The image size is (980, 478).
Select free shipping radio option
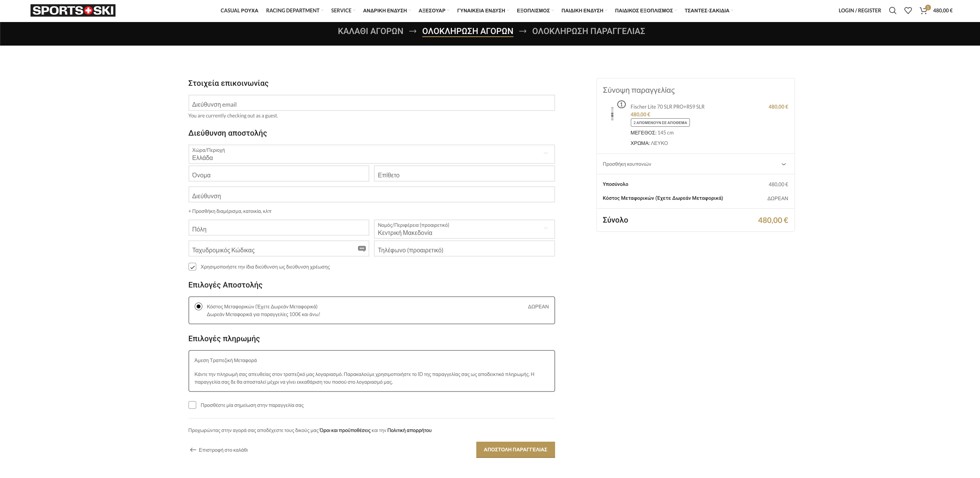199,306
